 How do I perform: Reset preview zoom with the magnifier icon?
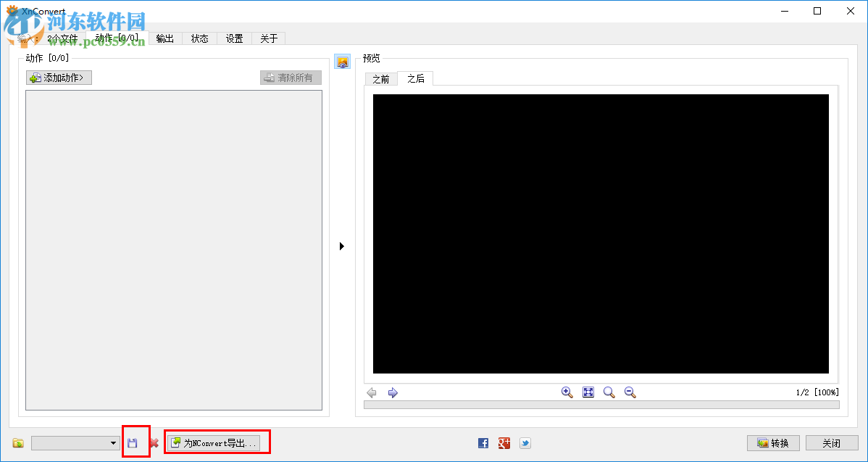[x=609, y=392]
